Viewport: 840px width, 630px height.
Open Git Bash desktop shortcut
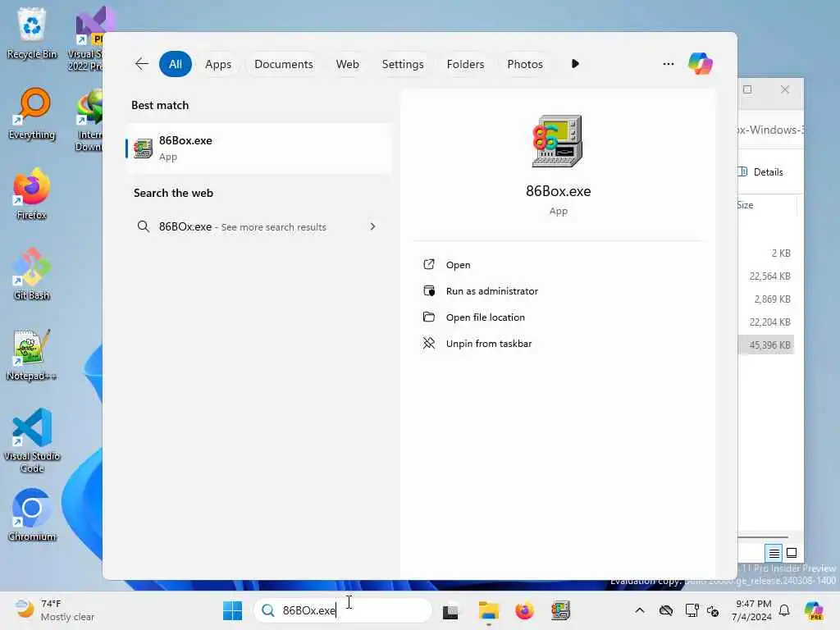click(x=32, y=274)
